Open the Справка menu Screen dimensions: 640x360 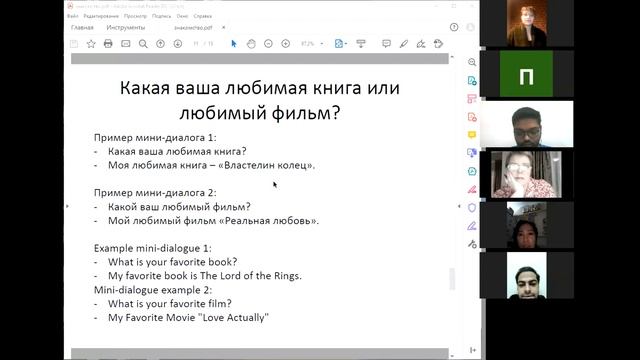point(202,16)
